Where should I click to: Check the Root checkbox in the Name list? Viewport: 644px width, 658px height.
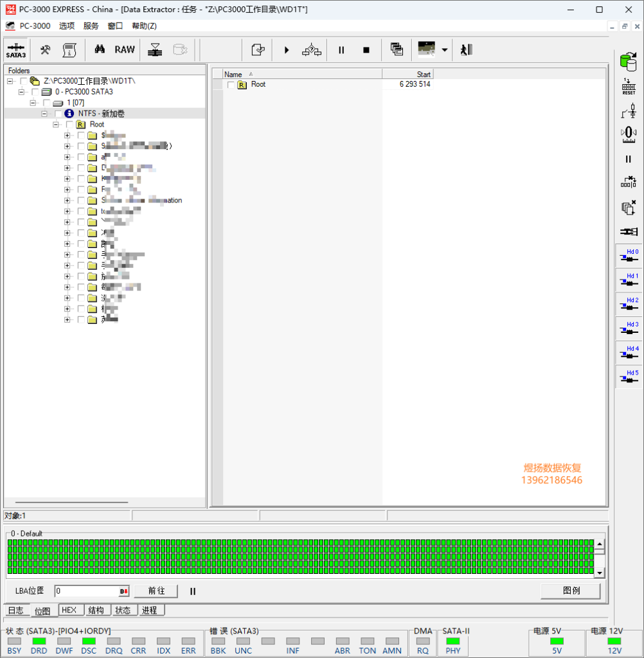(x=231, y=85)
